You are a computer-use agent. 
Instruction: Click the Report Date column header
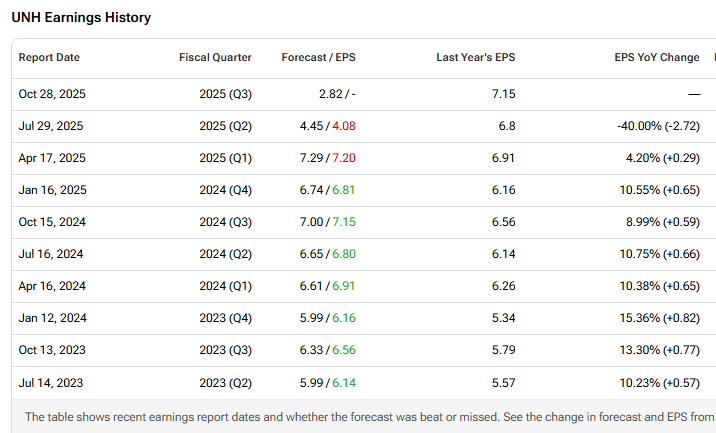click(48, 58)
